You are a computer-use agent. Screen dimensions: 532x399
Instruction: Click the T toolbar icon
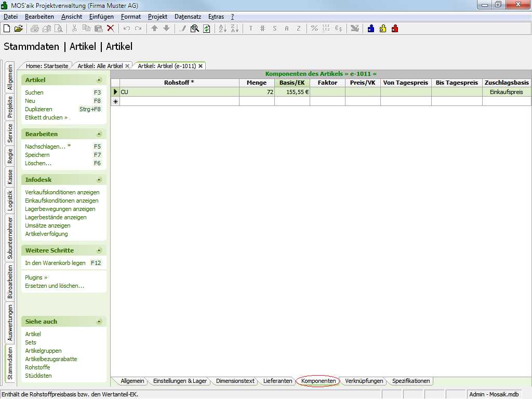pos(251,29)
